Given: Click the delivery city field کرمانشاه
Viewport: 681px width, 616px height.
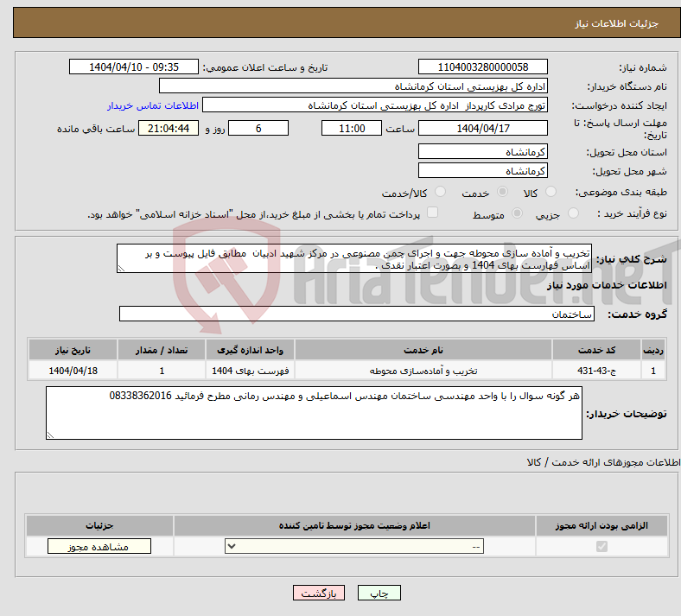Looking at the screenshot, I should (482, 170).
